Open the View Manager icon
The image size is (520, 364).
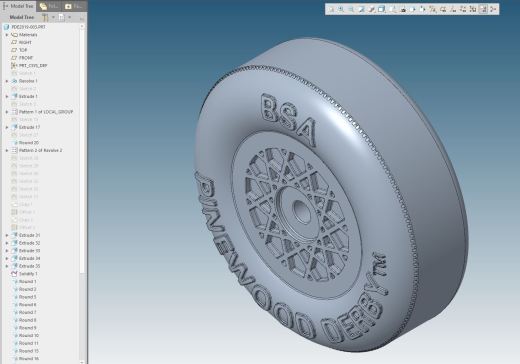tap(403, 9)
